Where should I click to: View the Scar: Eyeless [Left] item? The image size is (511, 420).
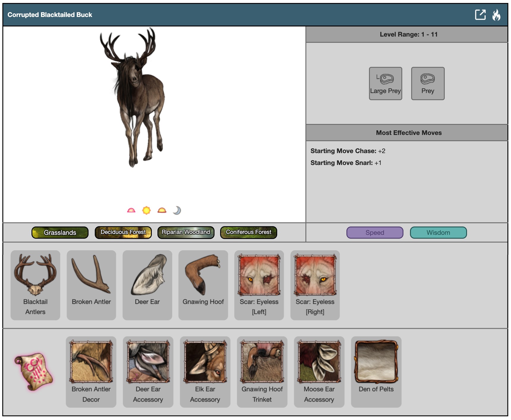click(x=259, y=285)
